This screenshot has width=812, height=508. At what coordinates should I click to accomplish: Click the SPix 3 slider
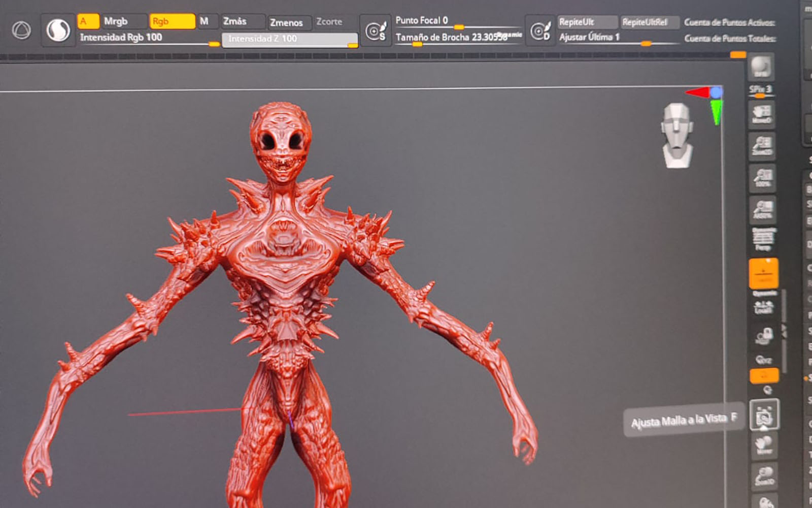pos(760,90)
